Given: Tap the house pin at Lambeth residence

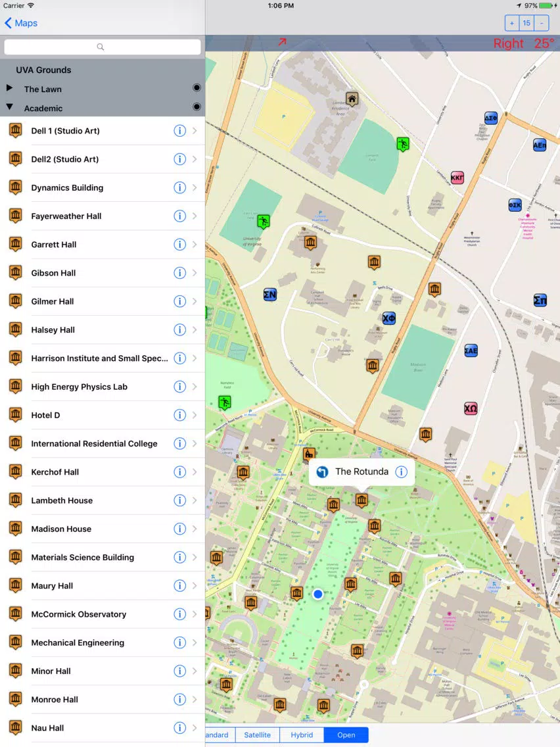Looking at the screenshot, I should point(352,99).
